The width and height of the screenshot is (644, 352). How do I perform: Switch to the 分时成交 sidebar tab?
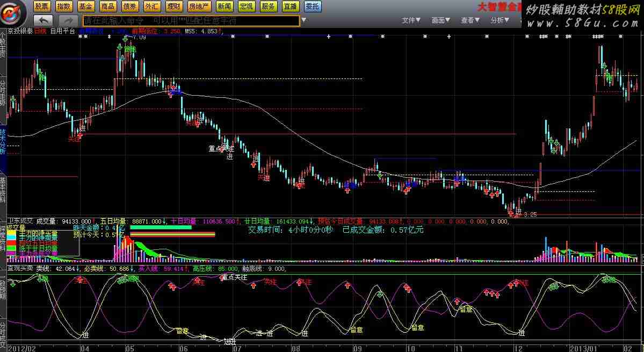point(3,335)
